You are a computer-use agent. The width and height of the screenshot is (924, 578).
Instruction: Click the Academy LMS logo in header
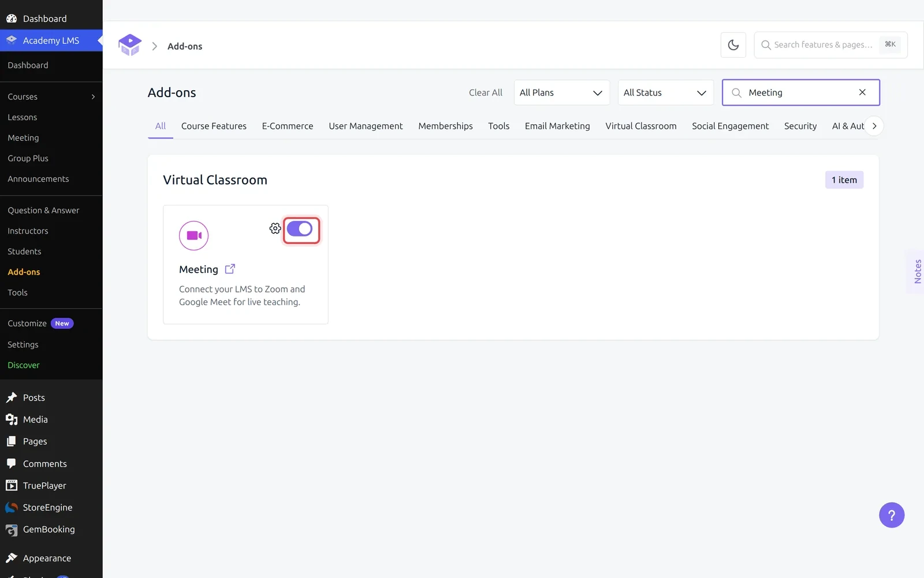click(130, 45)
